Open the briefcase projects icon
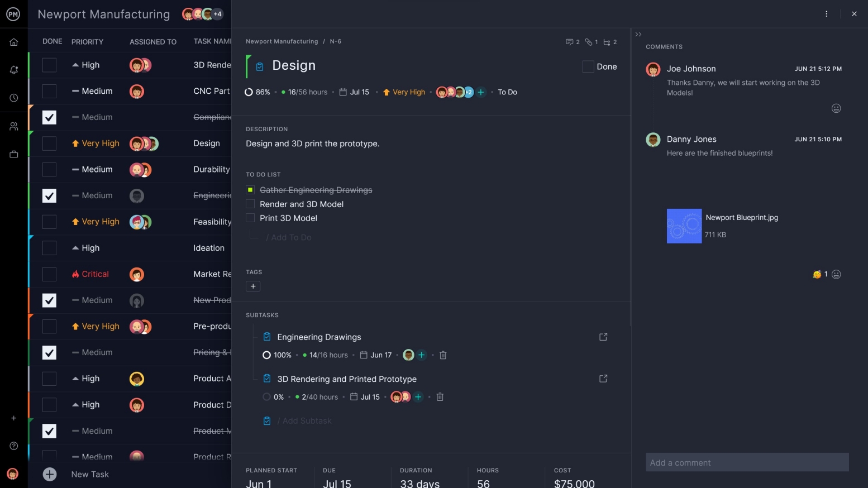 pyautogui.click(x=13, y=154)
